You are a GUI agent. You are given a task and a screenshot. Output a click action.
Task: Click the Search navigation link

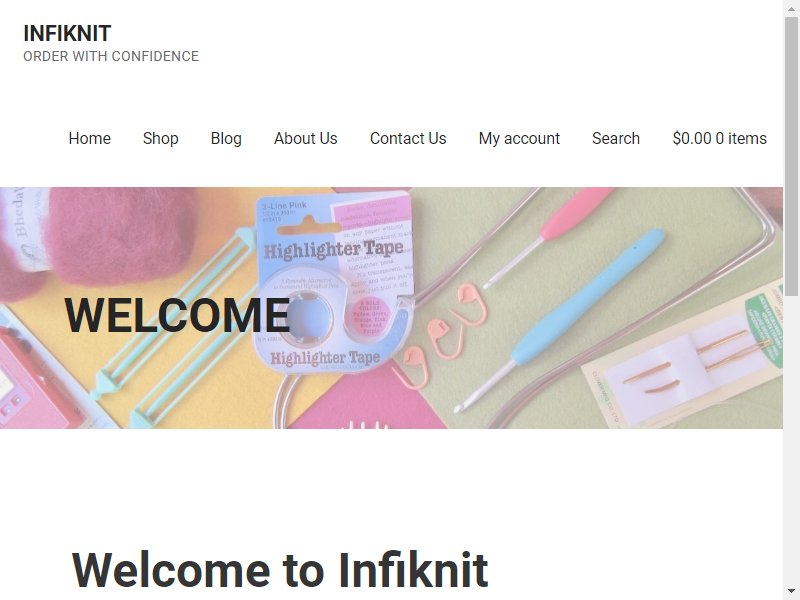[616, 138]
